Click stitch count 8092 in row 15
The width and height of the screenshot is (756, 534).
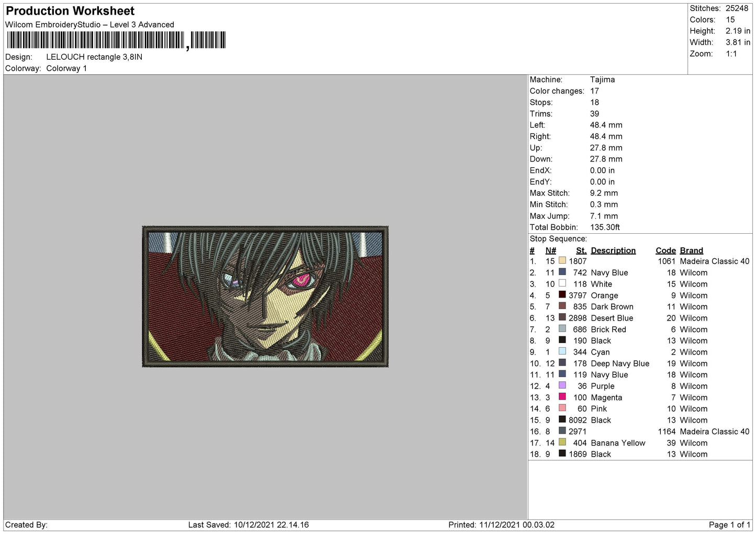[x=578, y=420]
